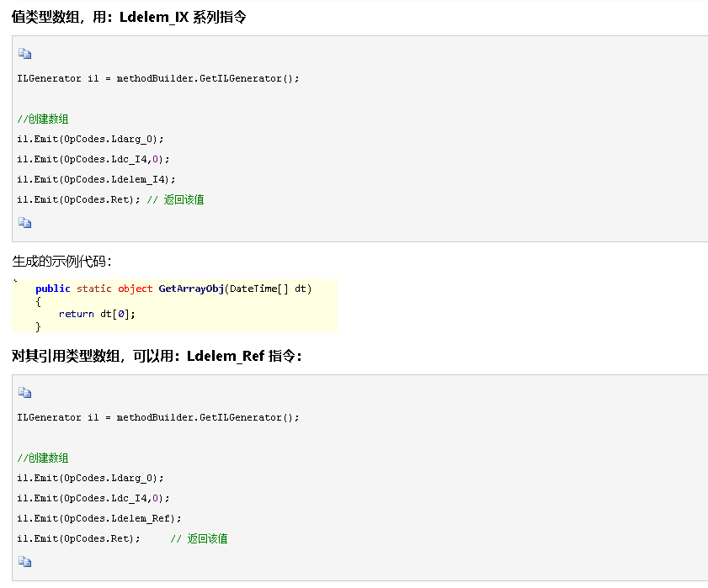Click second block's '//创建数组' comment

point(43,458)
